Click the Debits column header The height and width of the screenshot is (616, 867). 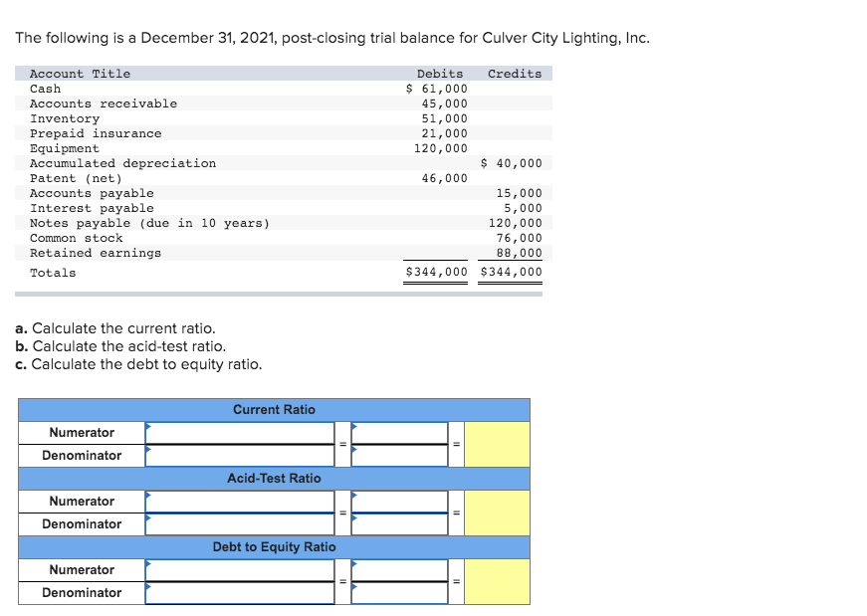(440, 74)
